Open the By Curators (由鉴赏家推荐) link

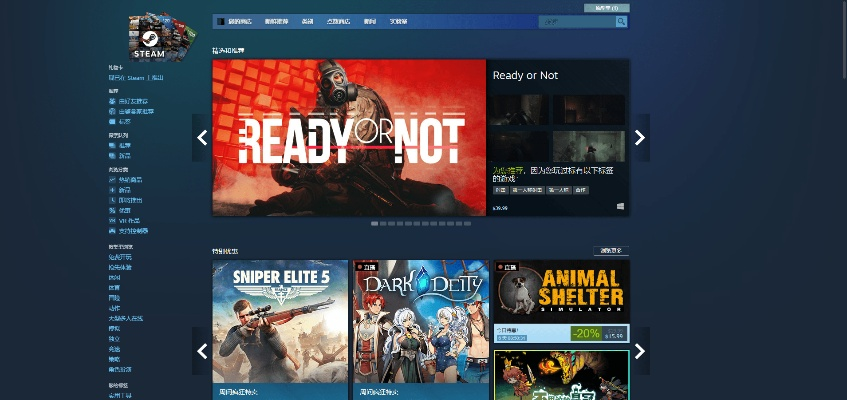pyautogui.click(x=137, y=111)
